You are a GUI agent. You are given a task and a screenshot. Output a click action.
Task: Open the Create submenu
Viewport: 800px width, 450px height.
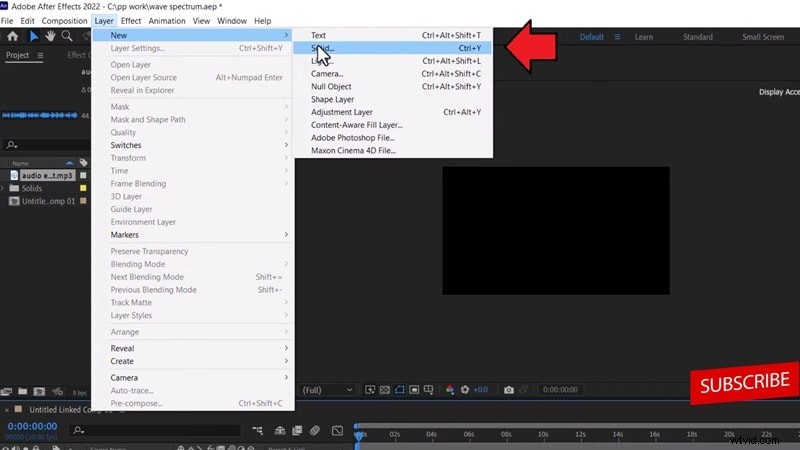coord(193,361)
